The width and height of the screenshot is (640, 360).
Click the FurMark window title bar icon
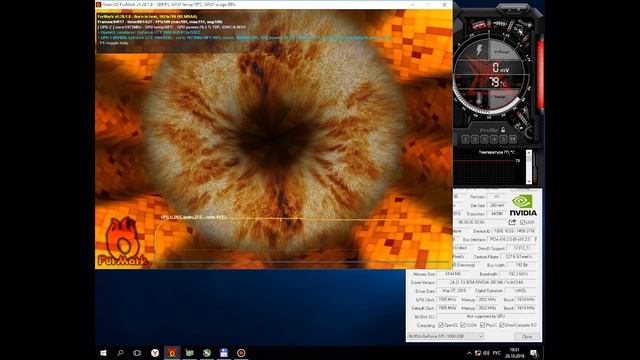98,4
